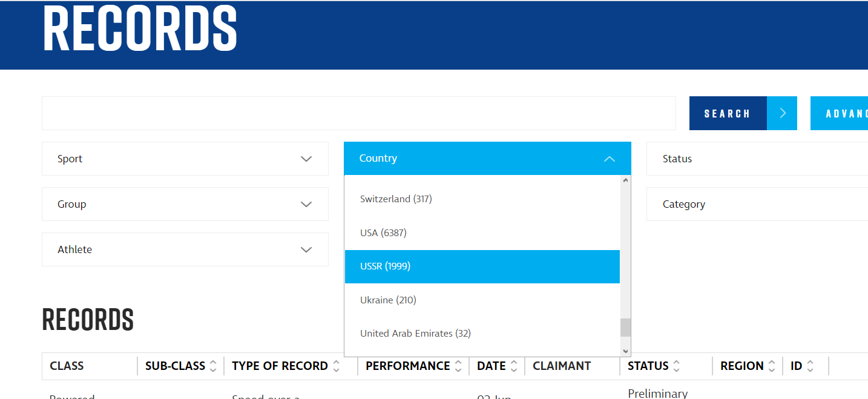The height and width of the screenshot is (399, 868).
Task: Sort by Type of Record arrows
Action: click(337, 366)
